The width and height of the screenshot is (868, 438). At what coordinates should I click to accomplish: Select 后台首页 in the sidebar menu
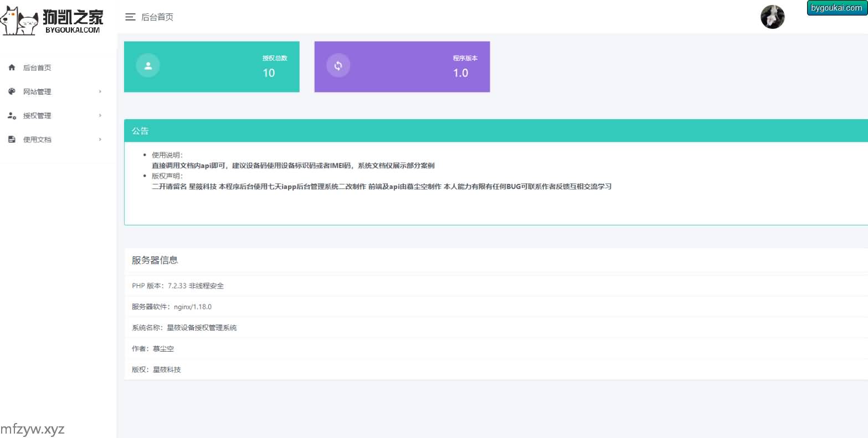(37, 68)
